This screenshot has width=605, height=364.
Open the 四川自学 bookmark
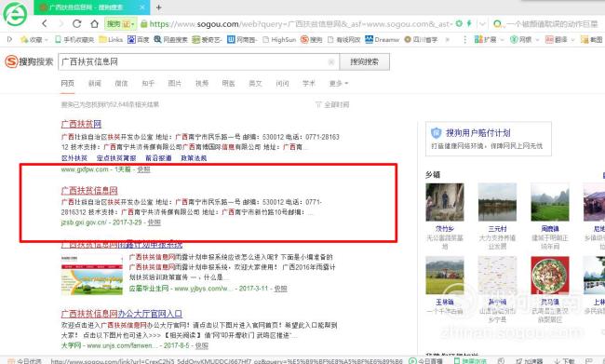(x=421, y=39)
